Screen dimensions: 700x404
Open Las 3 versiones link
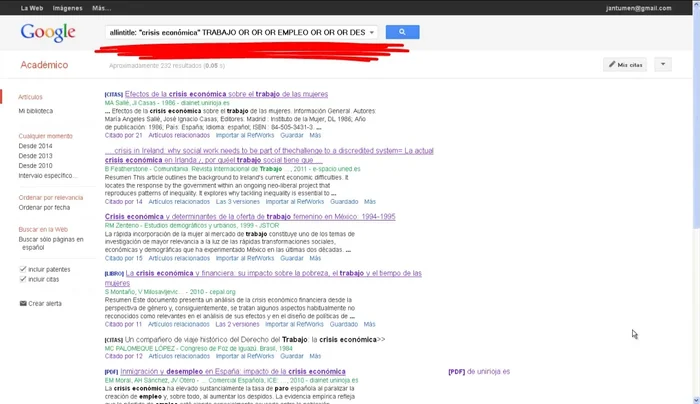[x=238, y=202]
